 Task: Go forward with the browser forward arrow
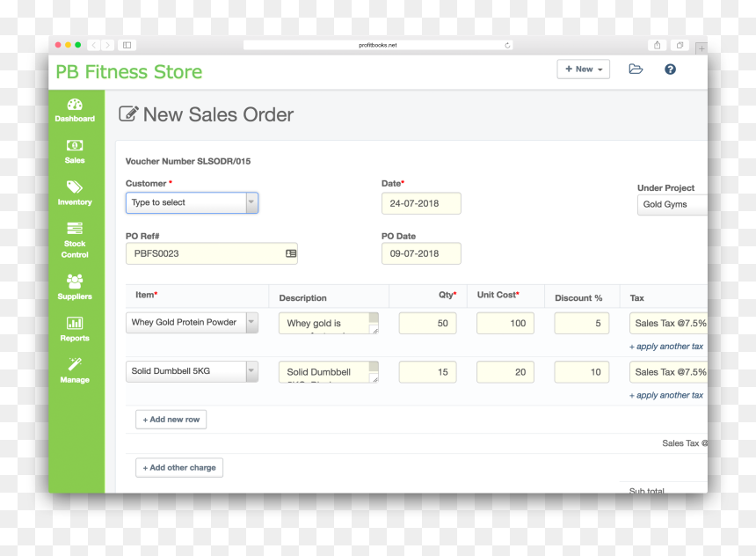(107, 45)
